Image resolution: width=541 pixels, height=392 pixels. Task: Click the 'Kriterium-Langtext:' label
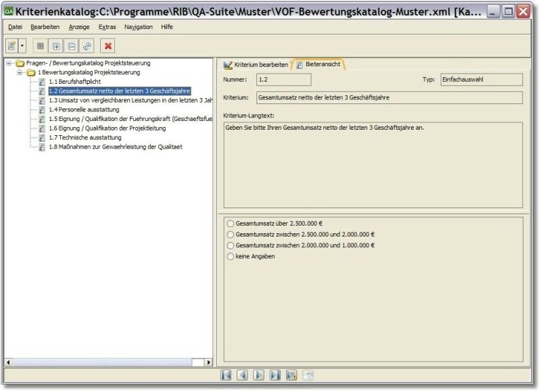point(249,116)
